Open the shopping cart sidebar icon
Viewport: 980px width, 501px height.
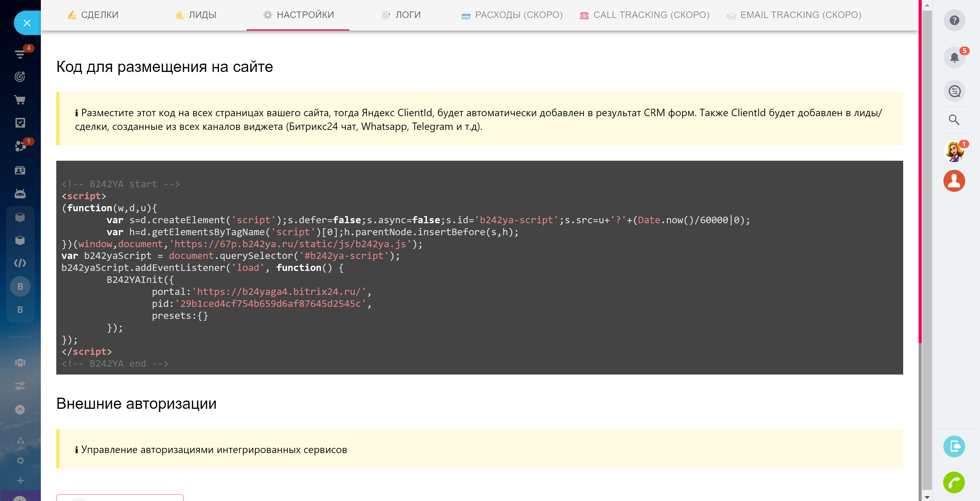(x=20, y=100)
